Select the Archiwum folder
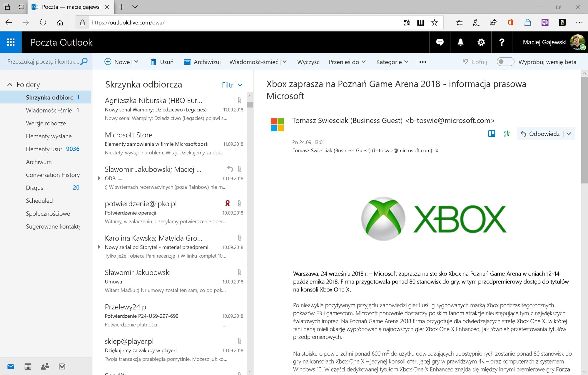 click(x=46, y=162)
